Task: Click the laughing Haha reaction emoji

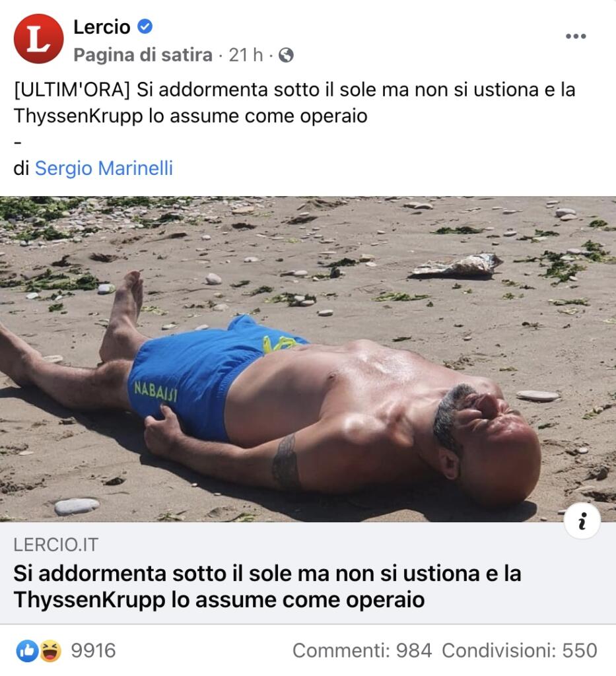Action: 51,651
